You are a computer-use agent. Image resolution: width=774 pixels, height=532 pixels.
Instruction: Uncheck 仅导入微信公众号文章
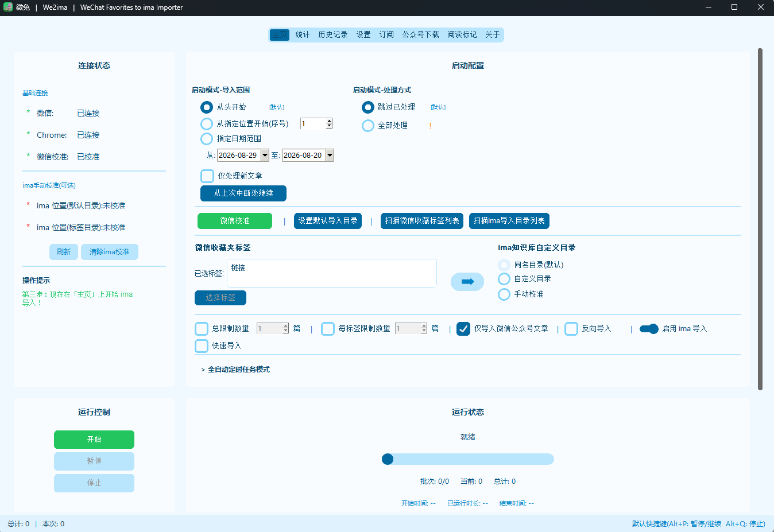click(463, 329)
